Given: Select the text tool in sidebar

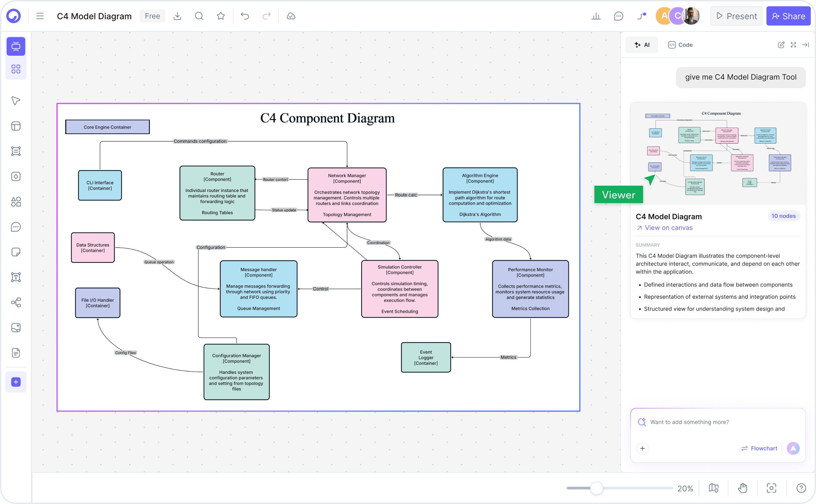Looking at the screenshot, I should [x=16, y=277].
